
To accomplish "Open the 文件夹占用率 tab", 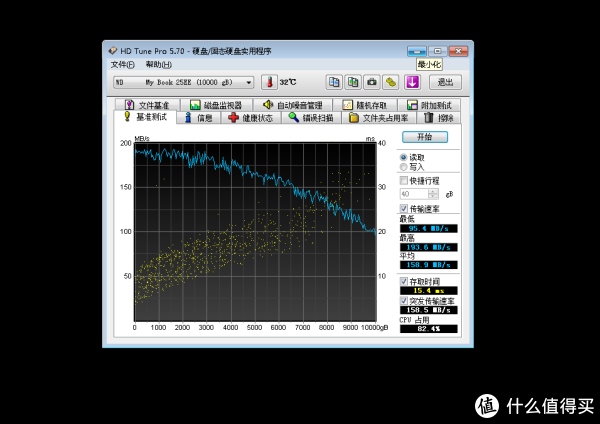I will click(379, 118).
